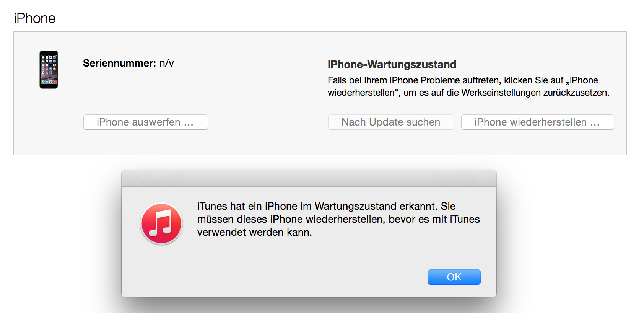The width and height of the screenshot is (644, 313).
Task: Click the iPhone-Wartungszustand heading
Action: [392, 64]
